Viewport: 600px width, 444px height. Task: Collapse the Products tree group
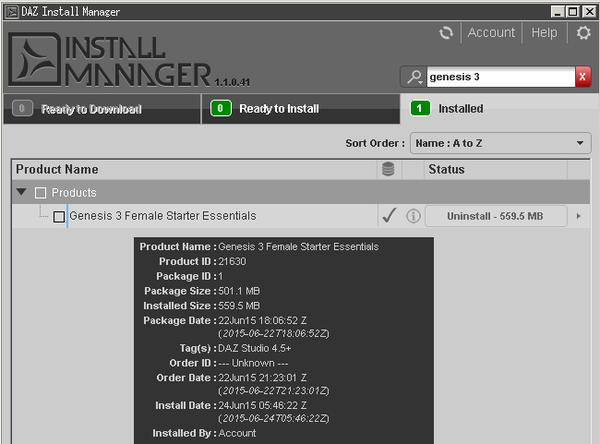coord(21,192)
